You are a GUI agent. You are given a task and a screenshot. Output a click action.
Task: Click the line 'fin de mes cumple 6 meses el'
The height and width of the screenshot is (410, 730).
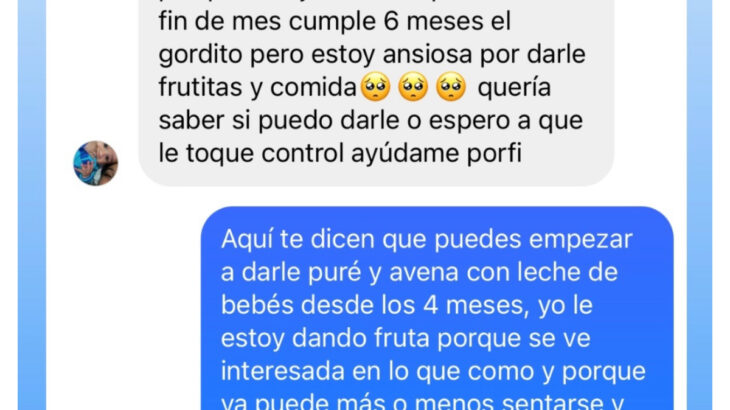point(335,22)
